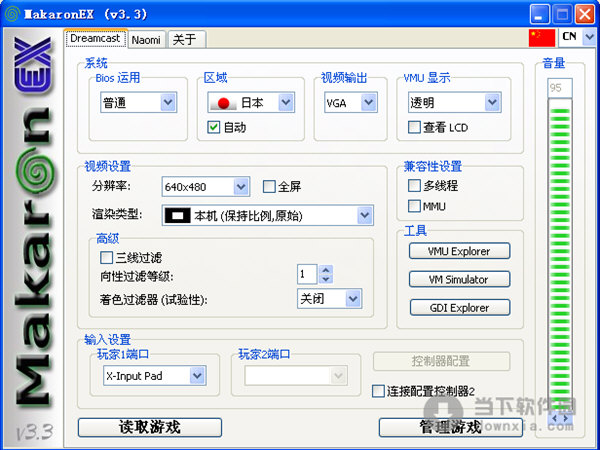Open the VMU 显示 dropdown

[455, 102]
